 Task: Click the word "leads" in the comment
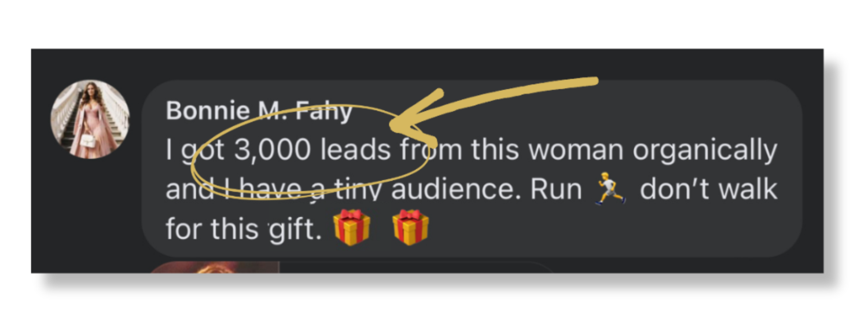(x=355, y=151)
